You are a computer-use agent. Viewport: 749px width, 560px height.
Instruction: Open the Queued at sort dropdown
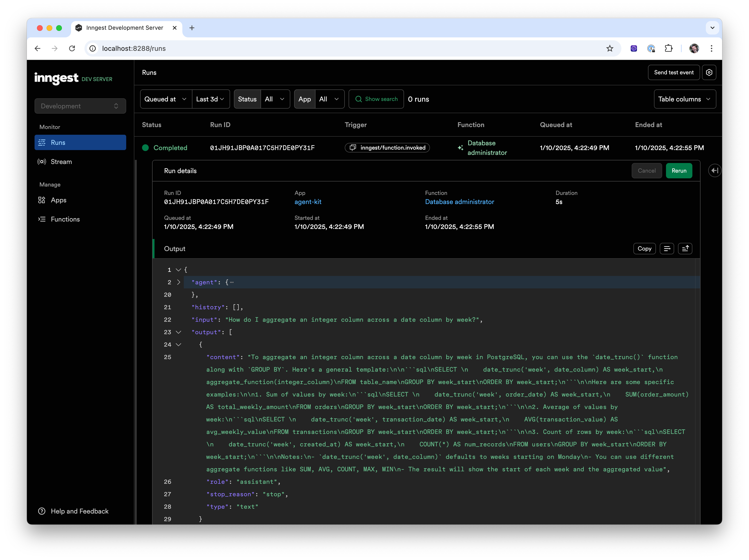click(x=166, y=99)
